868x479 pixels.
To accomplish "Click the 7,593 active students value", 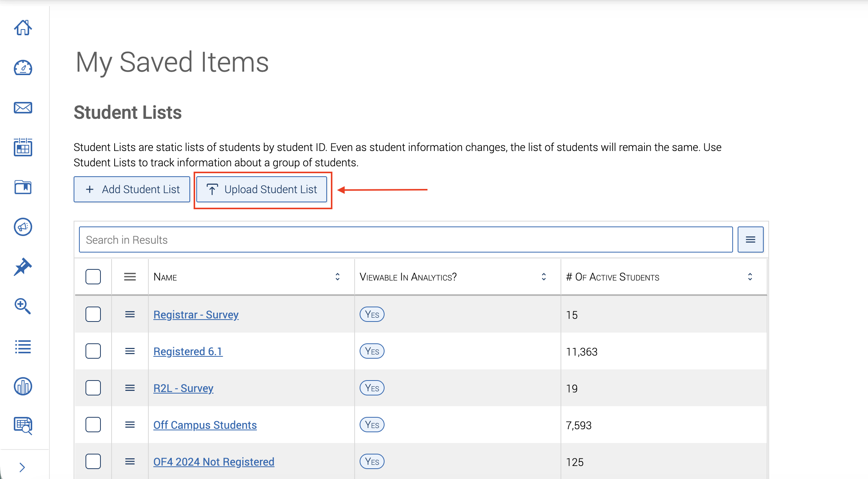I will click(579, 425).
